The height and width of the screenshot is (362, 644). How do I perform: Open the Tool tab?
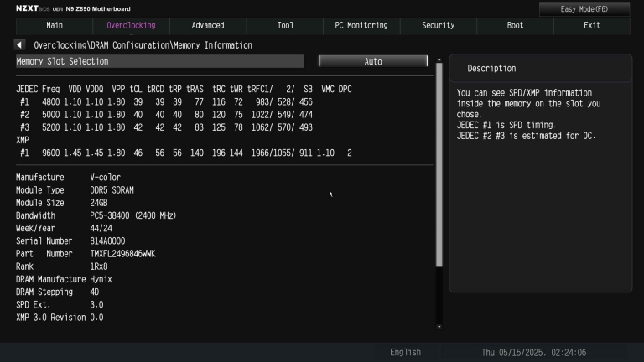click(285, 25)
